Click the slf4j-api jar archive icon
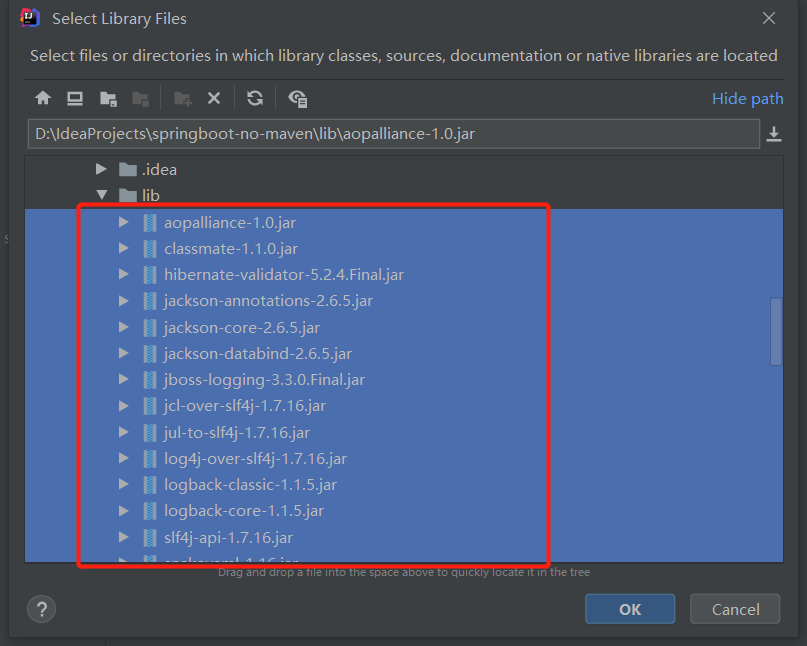 [150, 537]
